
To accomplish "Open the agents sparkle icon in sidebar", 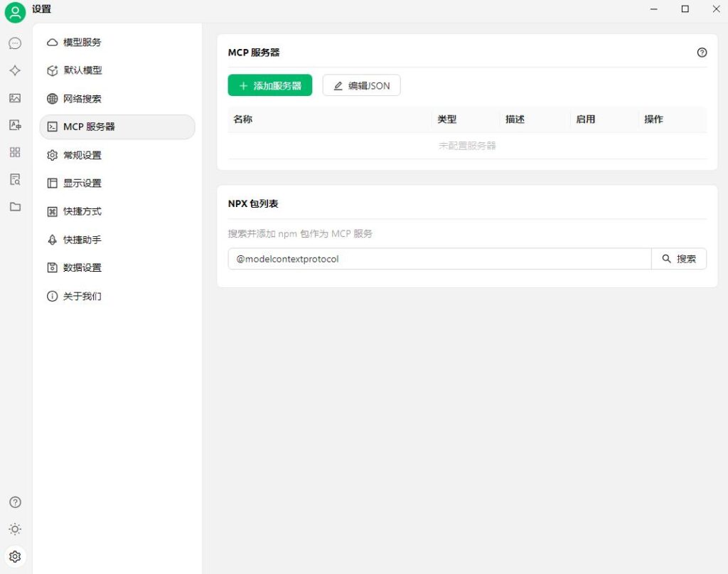I will [15, 70].
